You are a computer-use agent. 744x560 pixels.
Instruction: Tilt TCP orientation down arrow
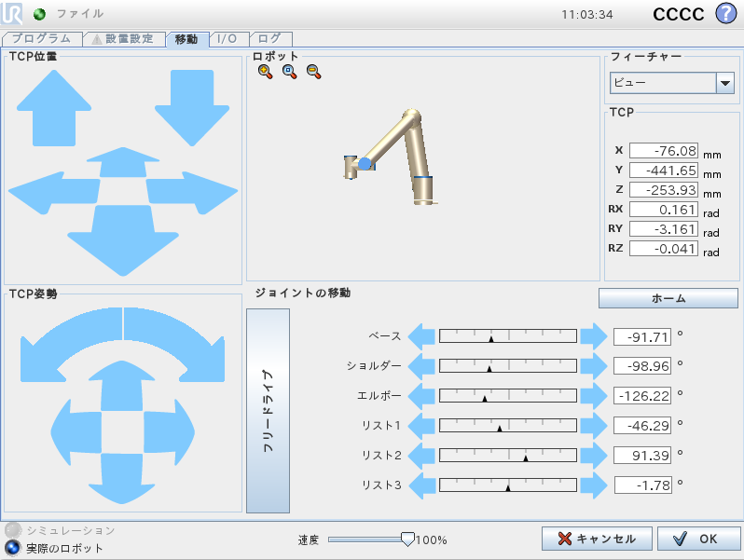pyautogui.click(x=122, y=478)
